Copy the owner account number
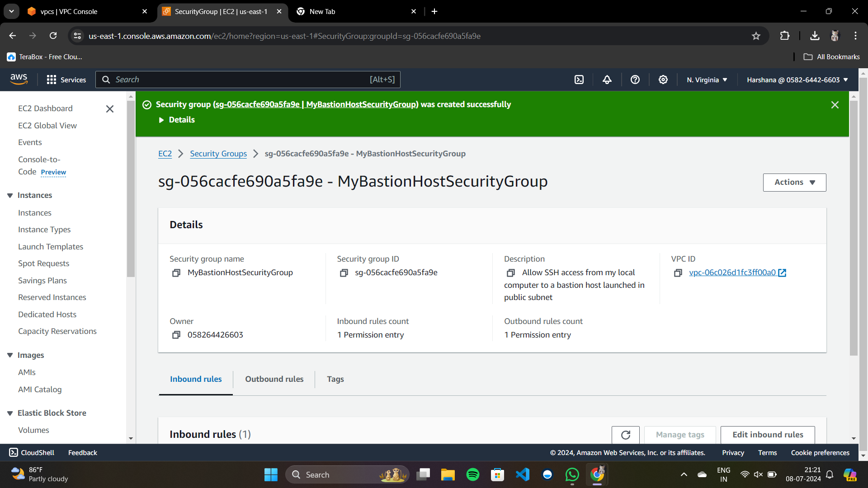Screen dimensions: 868x488 (x=176, y=335)
